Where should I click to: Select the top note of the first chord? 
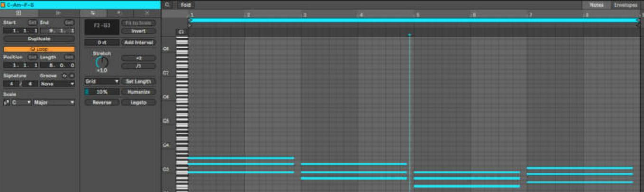241,158
